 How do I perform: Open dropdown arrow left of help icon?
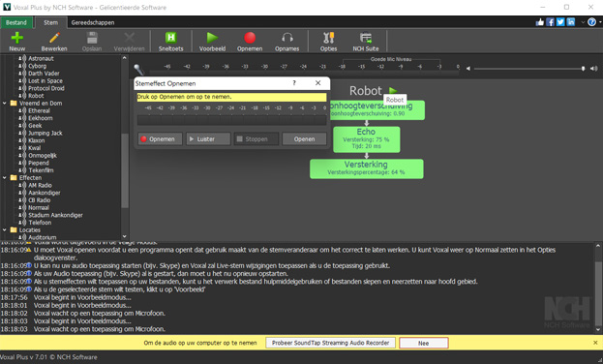tap(583, 22)
